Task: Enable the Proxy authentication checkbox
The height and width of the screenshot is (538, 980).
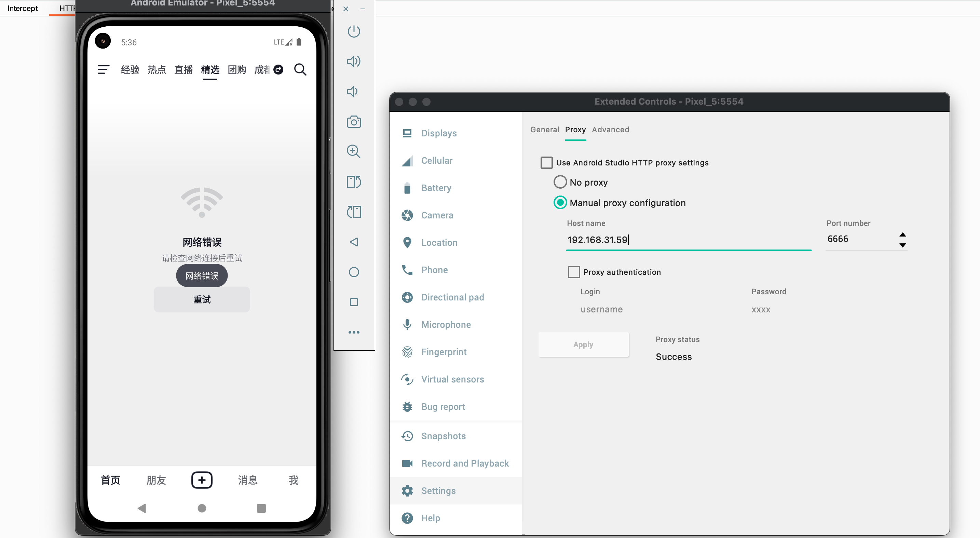Action: (x=574, y=272)
